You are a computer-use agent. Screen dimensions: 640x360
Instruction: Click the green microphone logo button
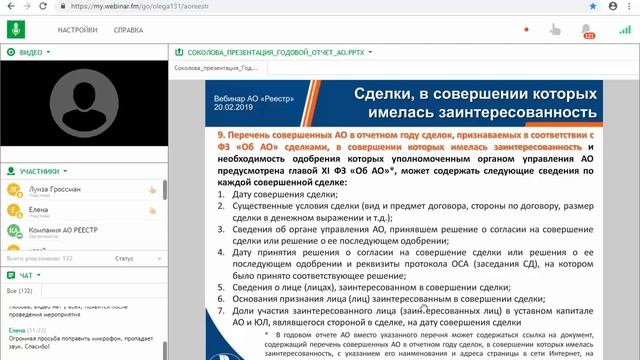click(16, 29)
